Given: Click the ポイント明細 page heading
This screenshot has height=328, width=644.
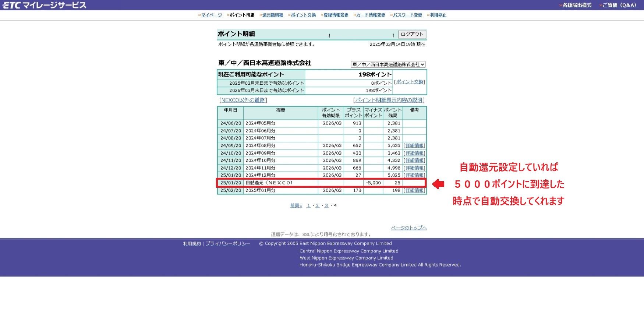Looking at the screenshot, I should click(236, 34).
